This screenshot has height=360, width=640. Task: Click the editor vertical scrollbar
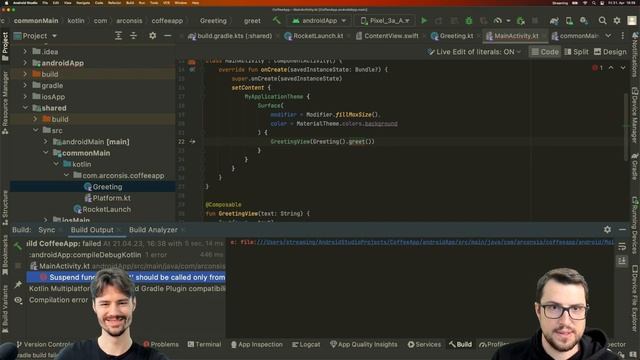(626, 127)
